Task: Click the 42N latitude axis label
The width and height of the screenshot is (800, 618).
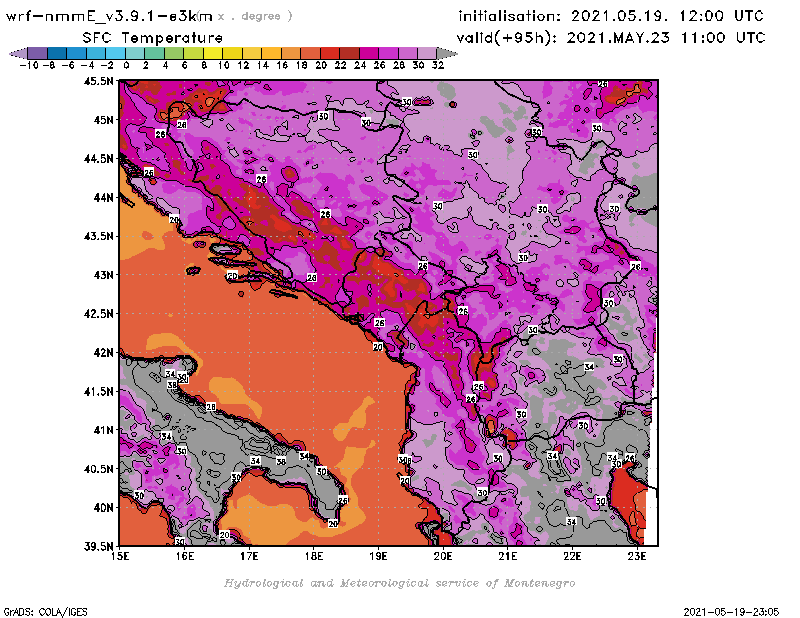Action: (104, 352)
